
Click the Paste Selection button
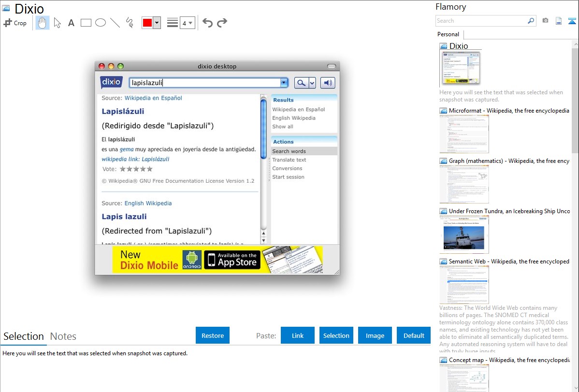336,335
